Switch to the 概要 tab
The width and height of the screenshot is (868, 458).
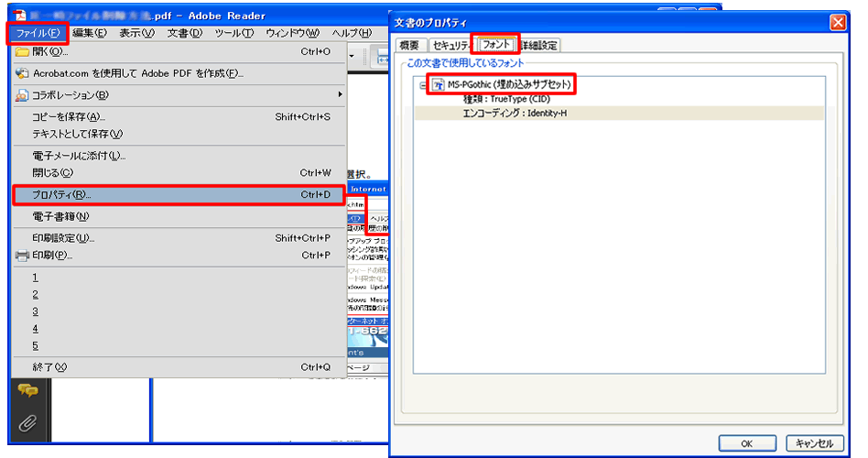click(409, 46)
